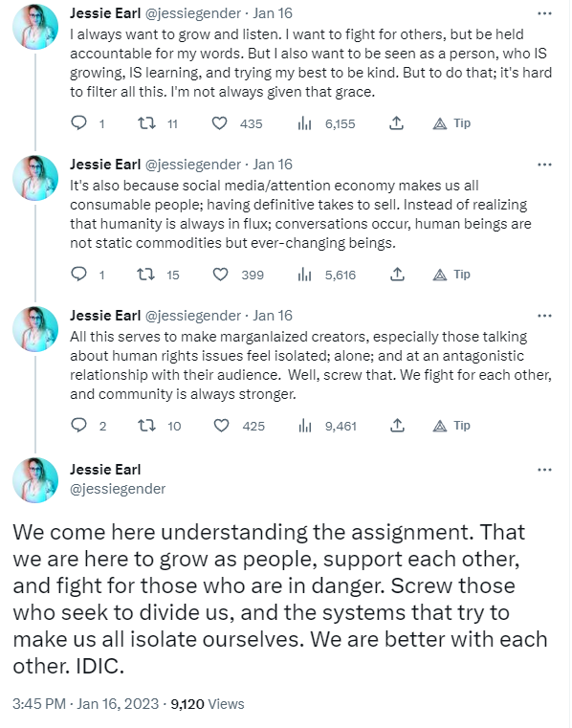Open more options on main IDIC tweet

pyautogui.click(x=544, y=470)
